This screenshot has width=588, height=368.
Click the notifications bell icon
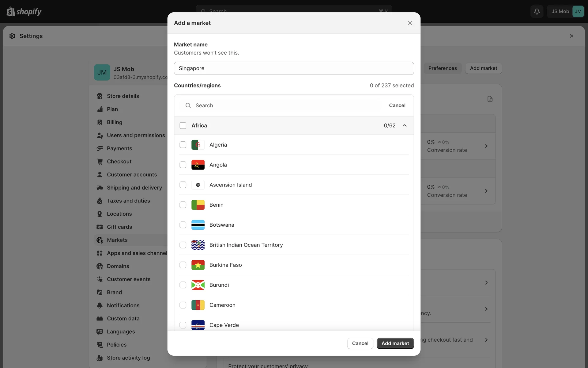tap(537, 11)
